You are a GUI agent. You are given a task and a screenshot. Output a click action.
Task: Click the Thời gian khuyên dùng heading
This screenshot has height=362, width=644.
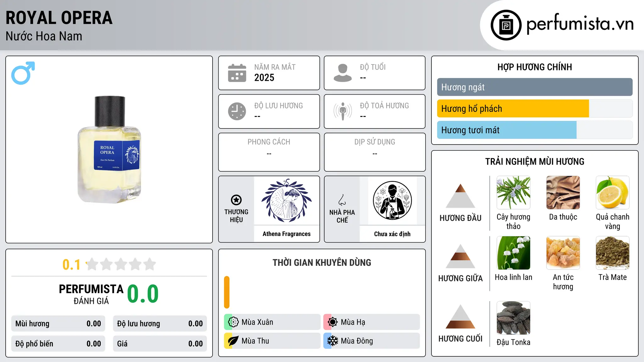click(x=322, y=262)
